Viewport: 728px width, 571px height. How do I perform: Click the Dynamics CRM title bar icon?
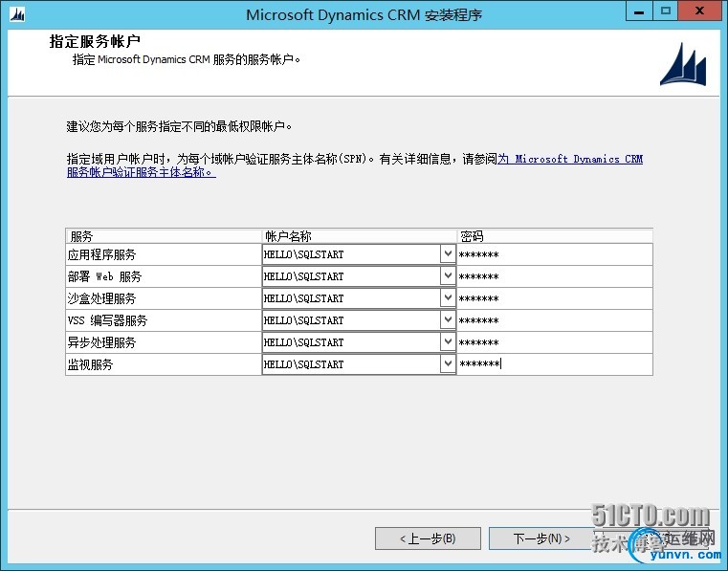[x=17, y=15]
